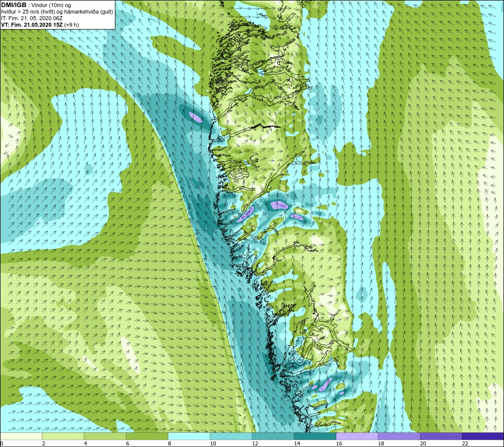504x447 pixels.
Task: Click the DMI/IGB title text
Action: [14, 5]
